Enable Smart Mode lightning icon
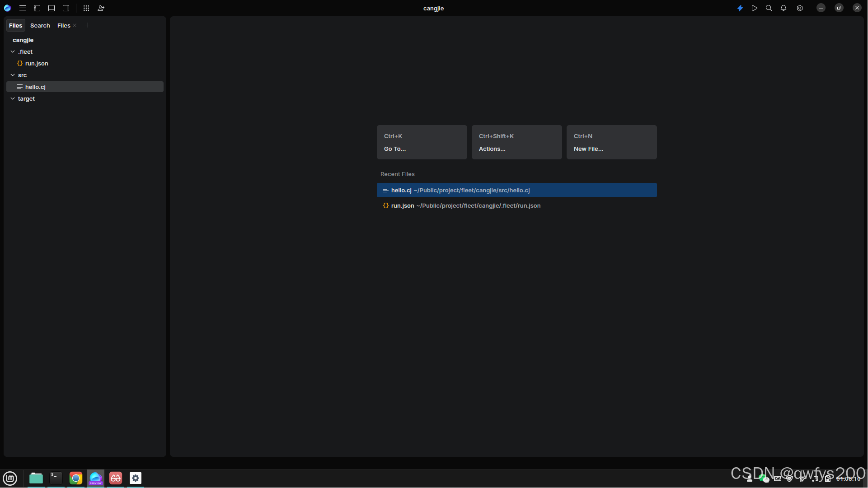Screen dimensions: 868x488 [x=740, y=8]
